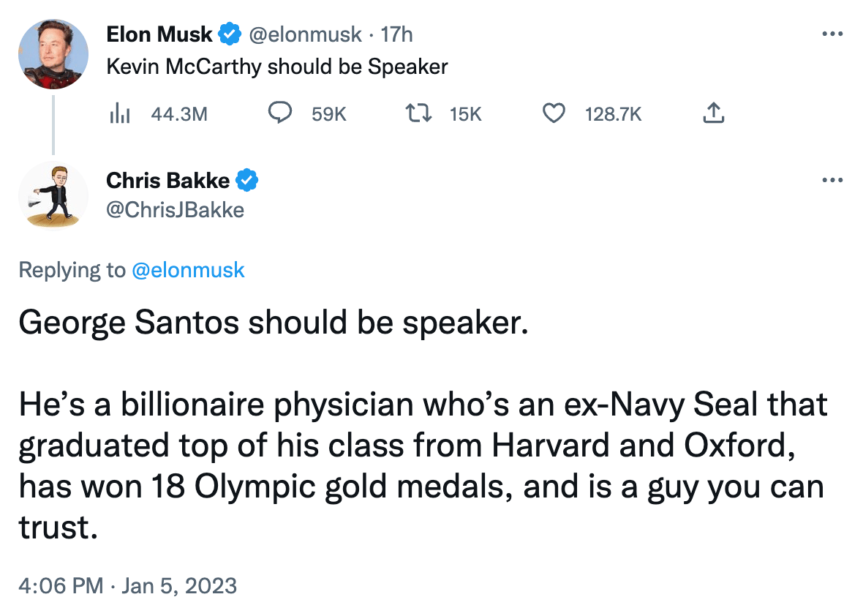This screenshot has height=616, width=863.
Task: Open the 17h timestamp link
Action: point(398,34)
